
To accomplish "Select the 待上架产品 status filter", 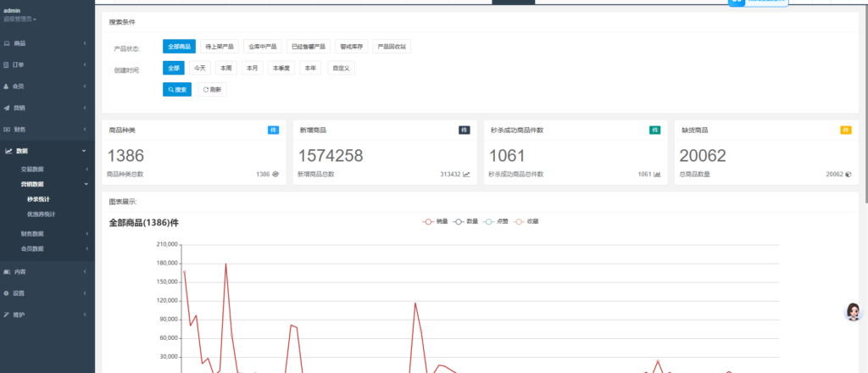I will click(x=220, y=47).
